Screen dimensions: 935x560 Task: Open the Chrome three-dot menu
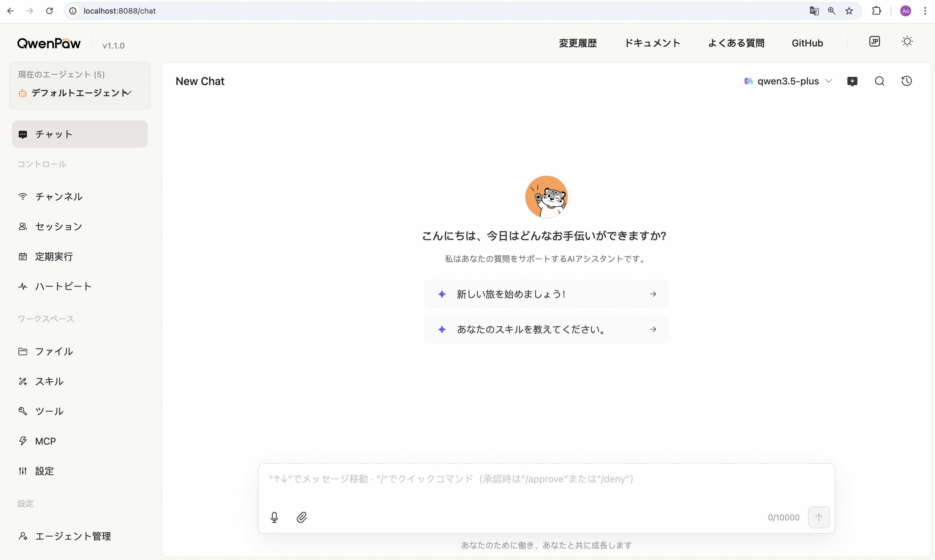(925, 11)
